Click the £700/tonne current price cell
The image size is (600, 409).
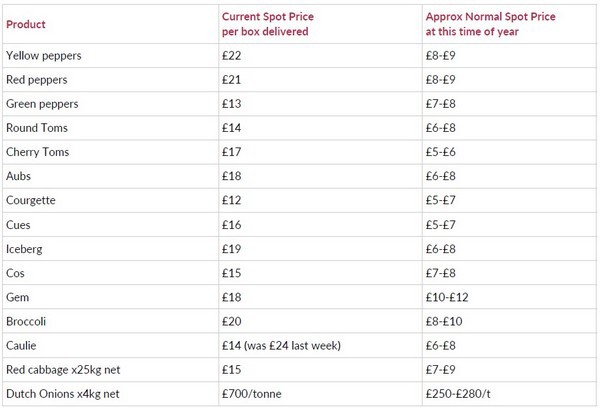252,393
